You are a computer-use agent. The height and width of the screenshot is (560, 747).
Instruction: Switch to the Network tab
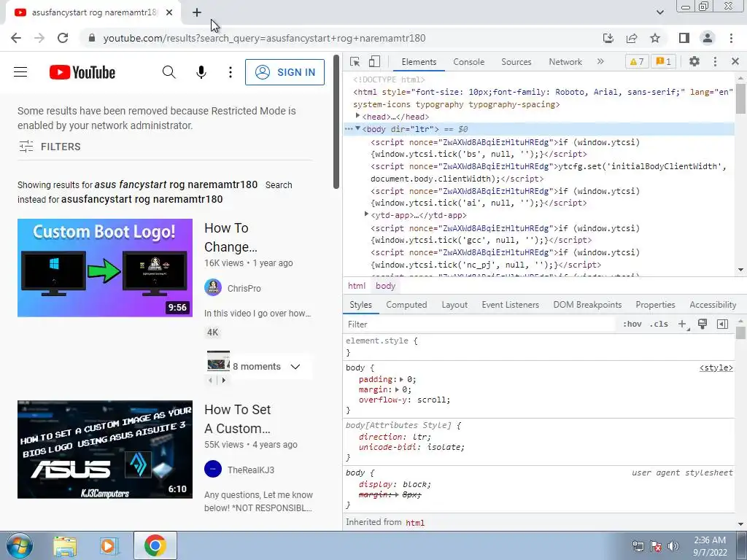point(565,62)
